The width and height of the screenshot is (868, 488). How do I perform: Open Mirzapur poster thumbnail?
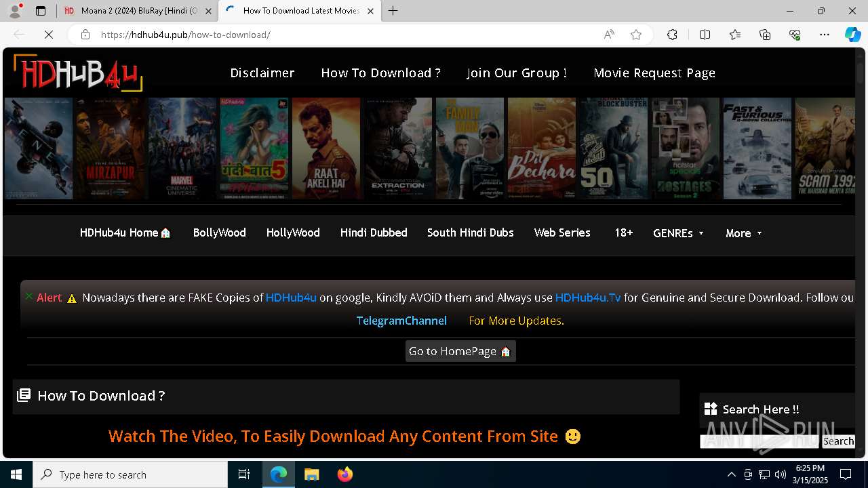110,148
